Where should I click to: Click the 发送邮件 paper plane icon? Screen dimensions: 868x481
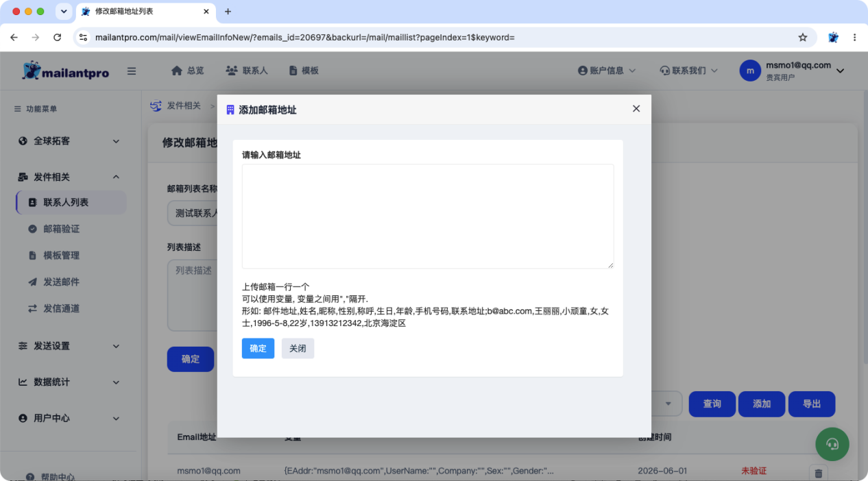point(32,282)
